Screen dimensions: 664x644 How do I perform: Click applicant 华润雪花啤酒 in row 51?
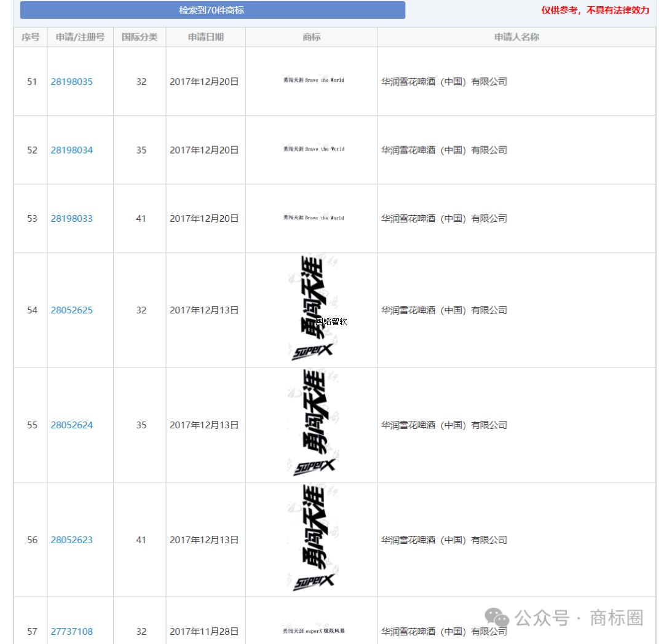444,82
